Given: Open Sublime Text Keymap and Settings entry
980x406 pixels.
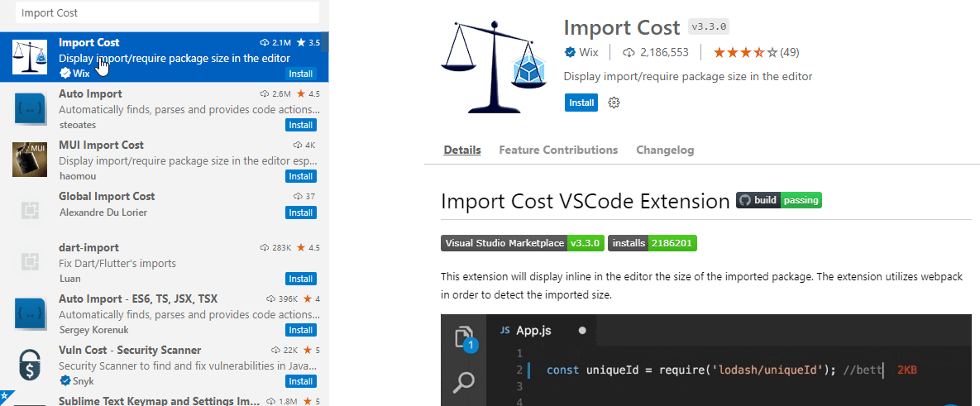Looking at the screenshot, I should coord(165,399).
